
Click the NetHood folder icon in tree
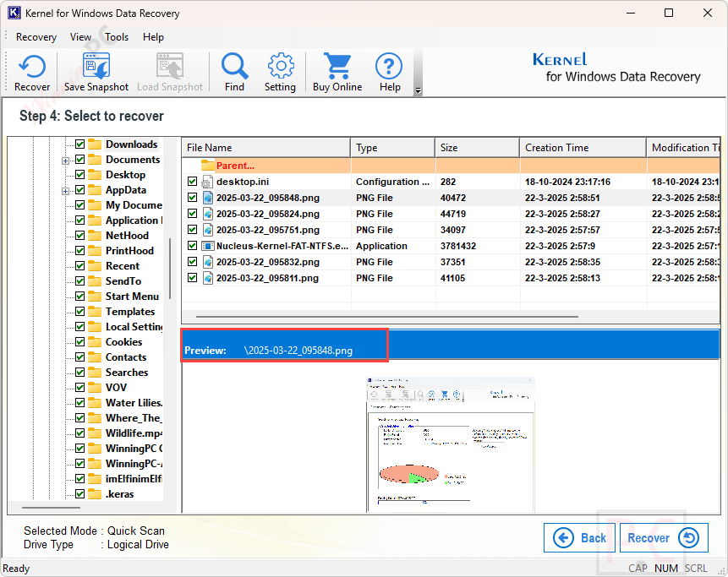click(x=95, y=236)
